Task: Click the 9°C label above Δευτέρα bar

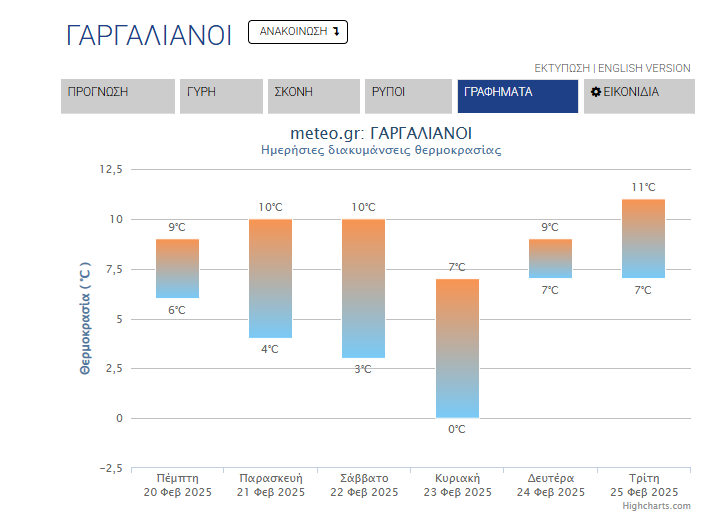Action: [x=550, y=227]
